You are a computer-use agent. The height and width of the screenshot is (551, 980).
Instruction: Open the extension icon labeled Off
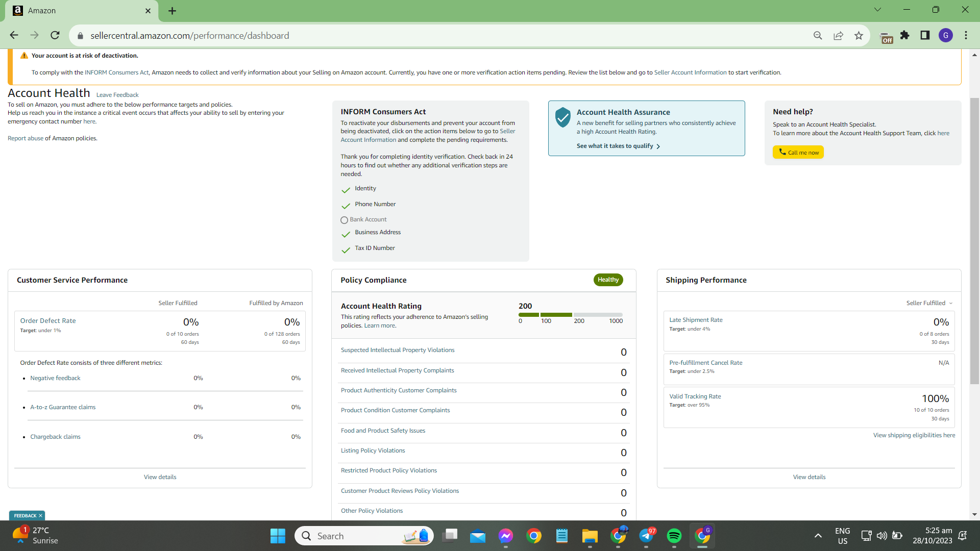886,37
